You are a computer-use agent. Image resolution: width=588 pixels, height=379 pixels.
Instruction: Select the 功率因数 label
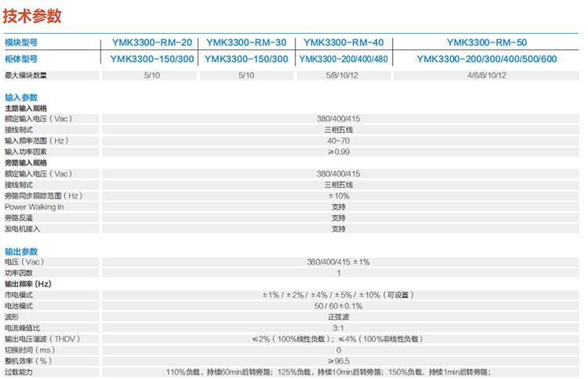(x=18, y=273)
